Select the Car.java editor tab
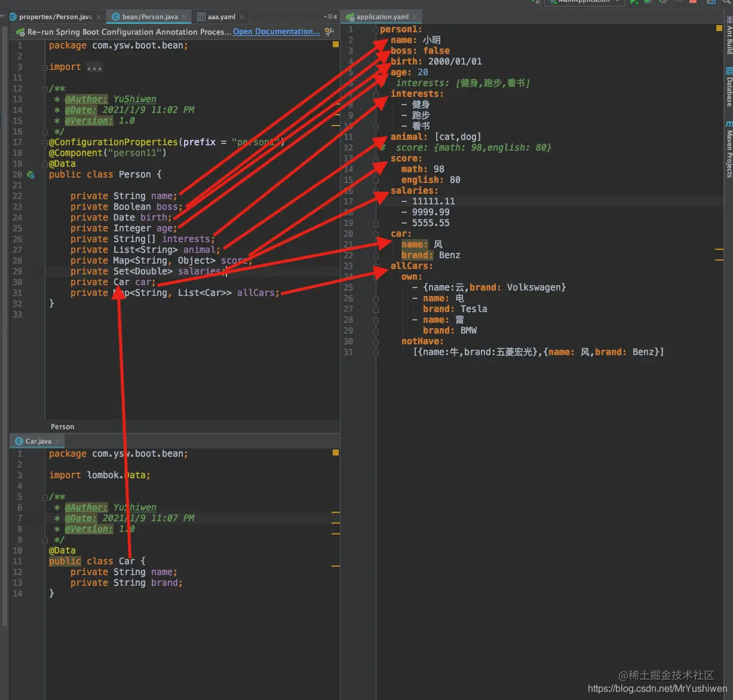This screenshot has height=700, width=733. [38, 441]
